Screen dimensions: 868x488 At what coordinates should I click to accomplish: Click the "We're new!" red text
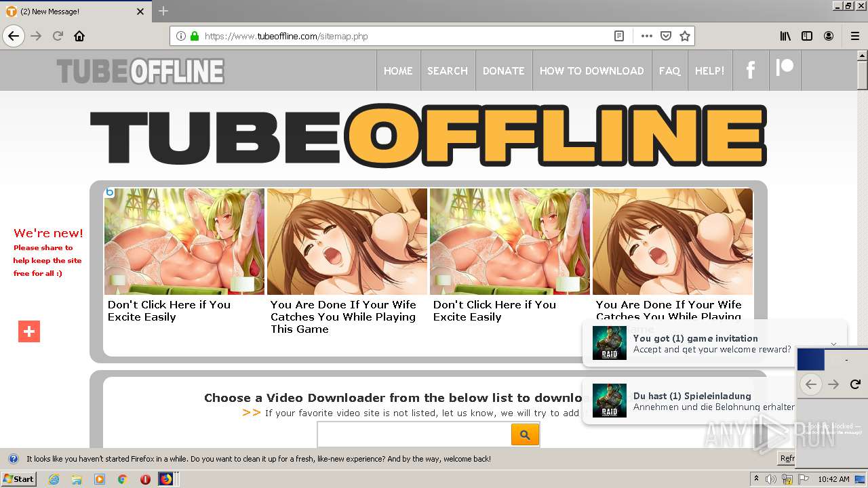(48, 233)
